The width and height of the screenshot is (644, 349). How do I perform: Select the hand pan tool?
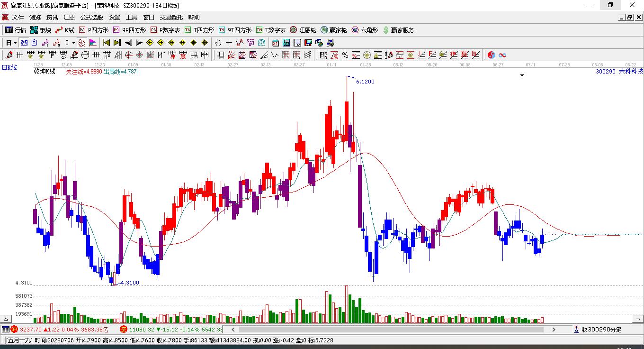tap(218, 43)
